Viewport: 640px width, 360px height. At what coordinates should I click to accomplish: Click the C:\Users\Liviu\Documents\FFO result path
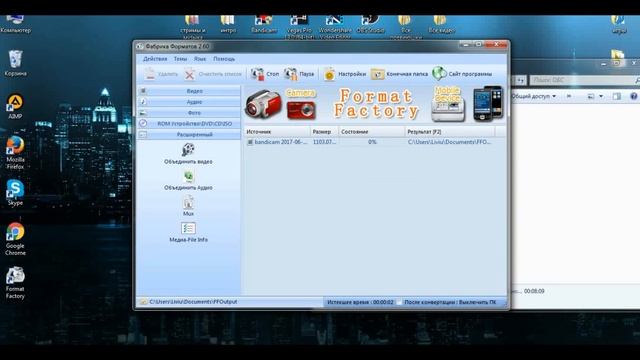(449, 142)
